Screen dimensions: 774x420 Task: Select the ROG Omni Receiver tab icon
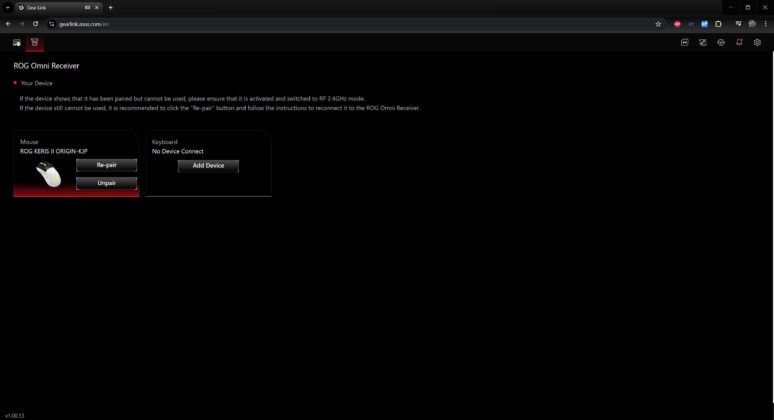click(35, 42)
